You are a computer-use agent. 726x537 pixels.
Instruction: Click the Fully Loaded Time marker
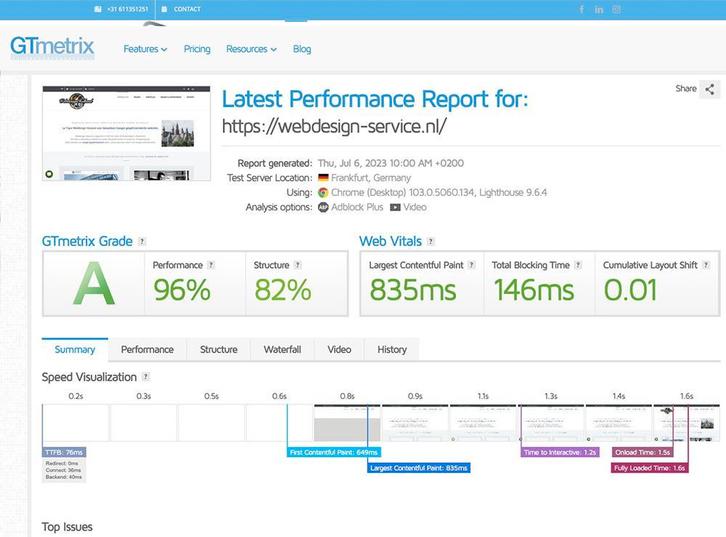point(650,468)
